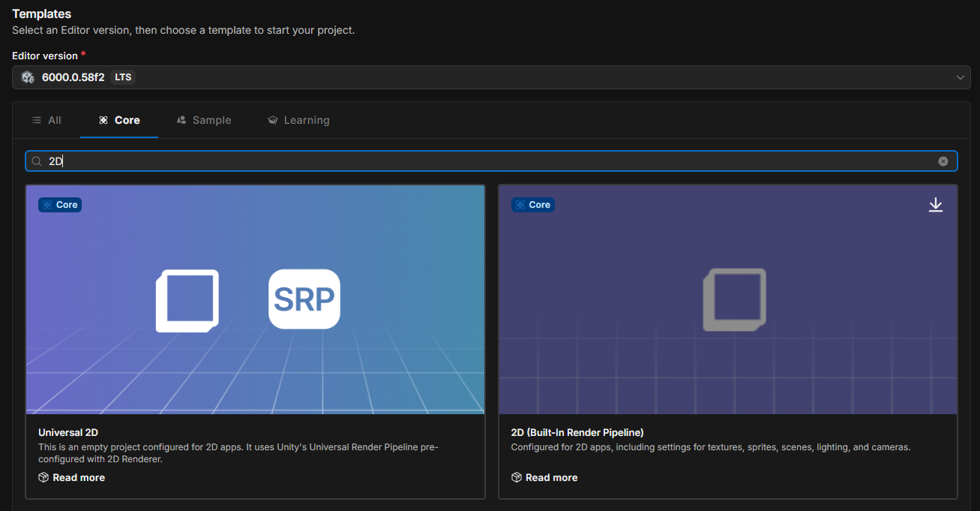Open Read more link under Universal 2D
This screenshot has width=980, height=511.
79,478
